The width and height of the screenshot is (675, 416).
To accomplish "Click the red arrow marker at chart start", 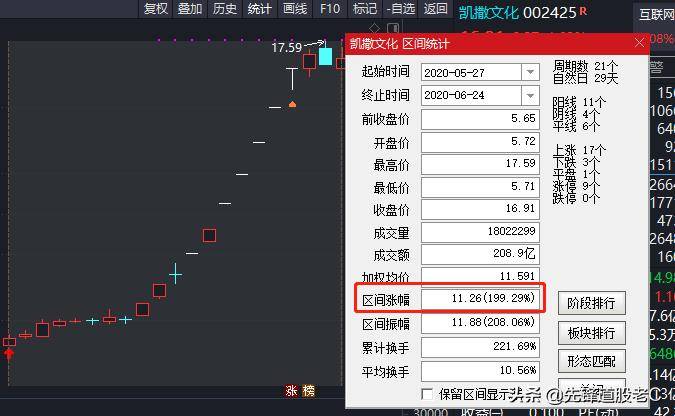I will [9, 354].
